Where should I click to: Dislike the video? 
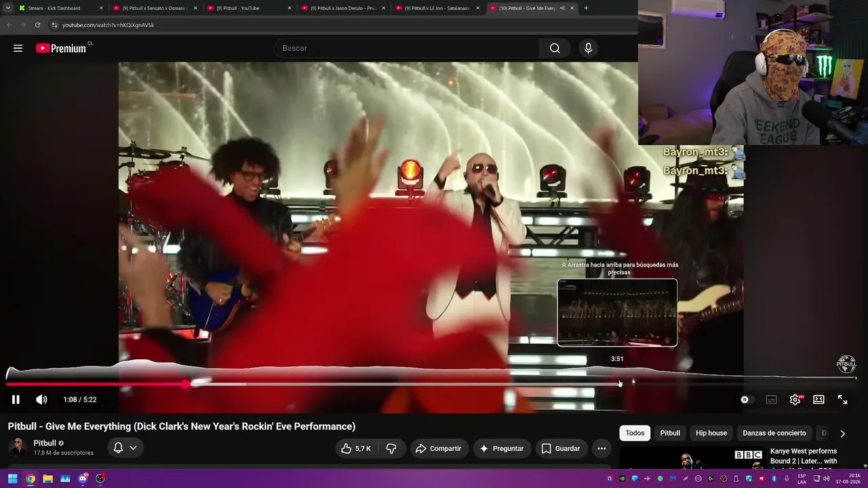pyautogui.click(x=391, y=449)
